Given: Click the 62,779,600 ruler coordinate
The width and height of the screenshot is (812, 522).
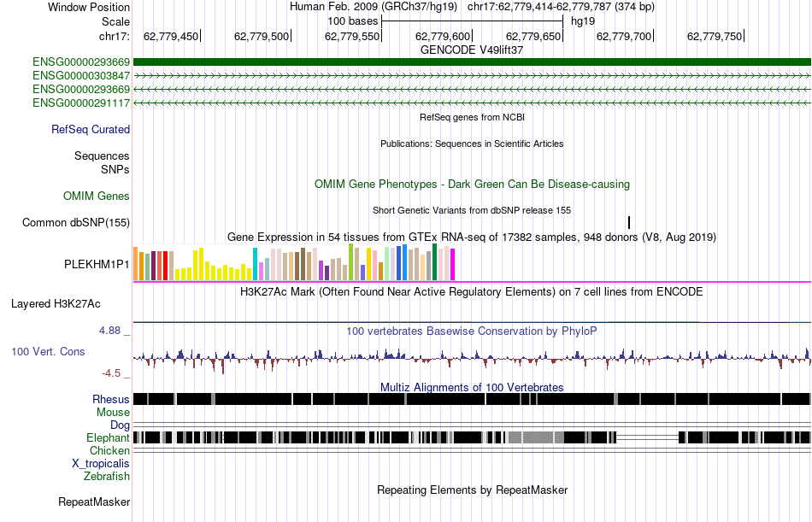Looking at the screenshot, I should (x=443, y=36).
